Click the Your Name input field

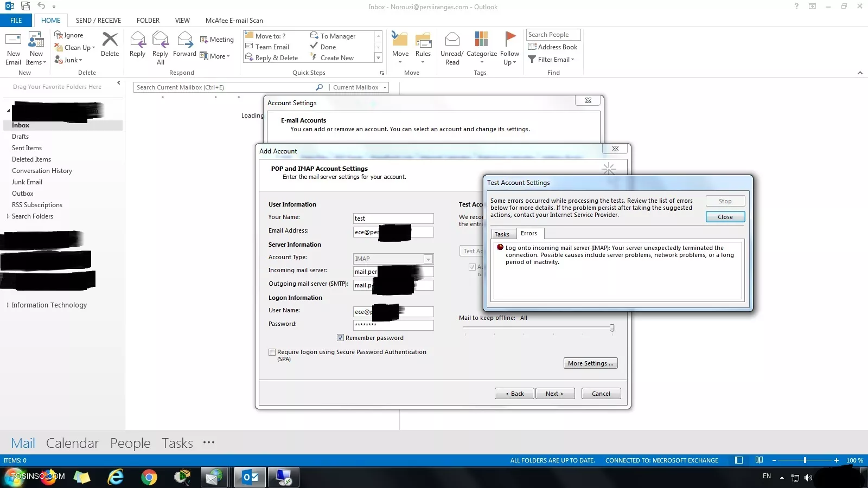pyautogui.click(x=393, y=219)
